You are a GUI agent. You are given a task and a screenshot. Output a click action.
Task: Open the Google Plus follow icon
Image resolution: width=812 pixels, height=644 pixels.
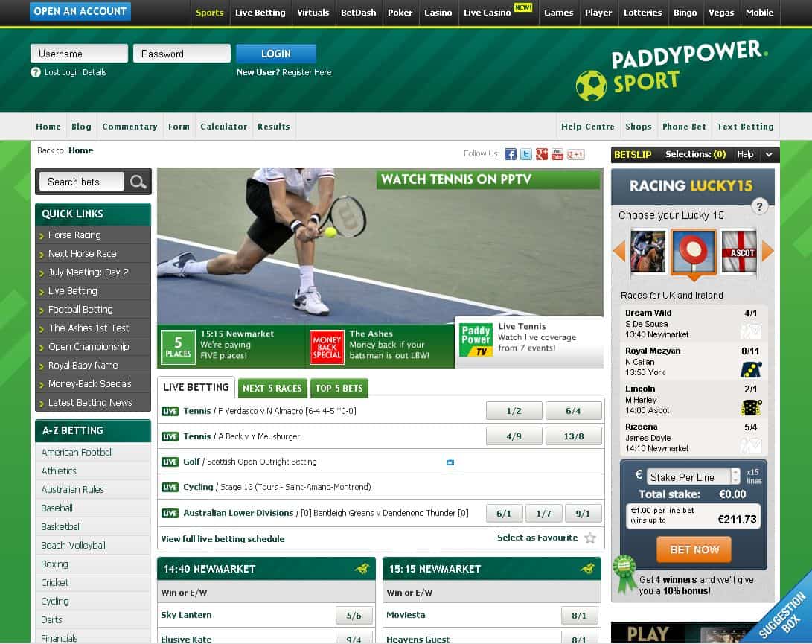[x=542, y=154]
